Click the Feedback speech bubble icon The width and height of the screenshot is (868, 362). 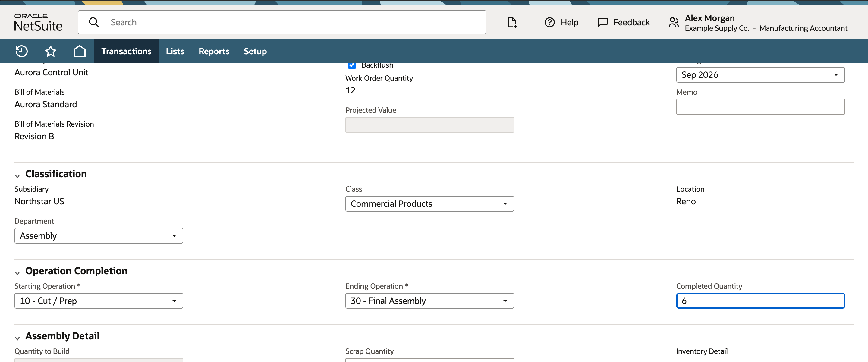point(602,22)
